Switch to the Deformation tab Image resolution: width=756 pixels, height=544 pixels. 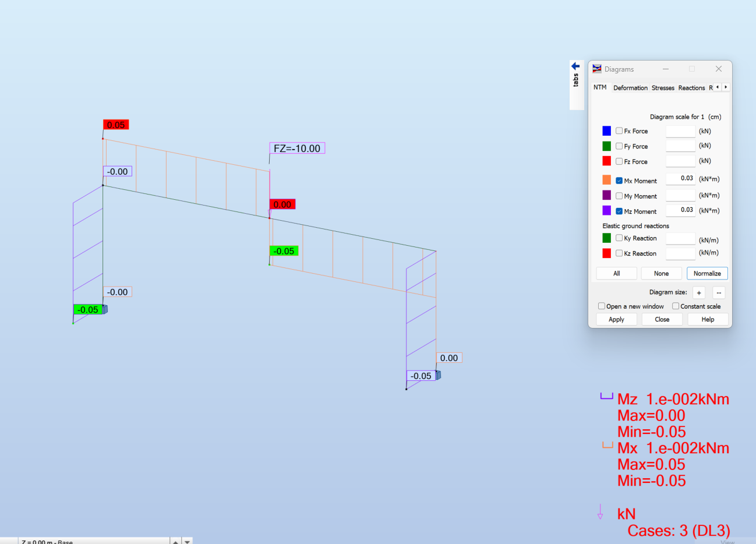click(630, 88)
